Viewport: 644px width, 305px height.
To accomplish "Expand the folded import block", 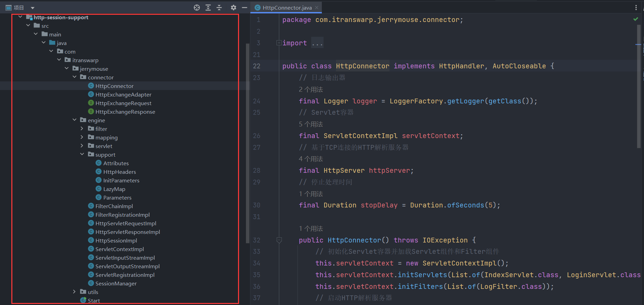I will click(x=279, y=43).
